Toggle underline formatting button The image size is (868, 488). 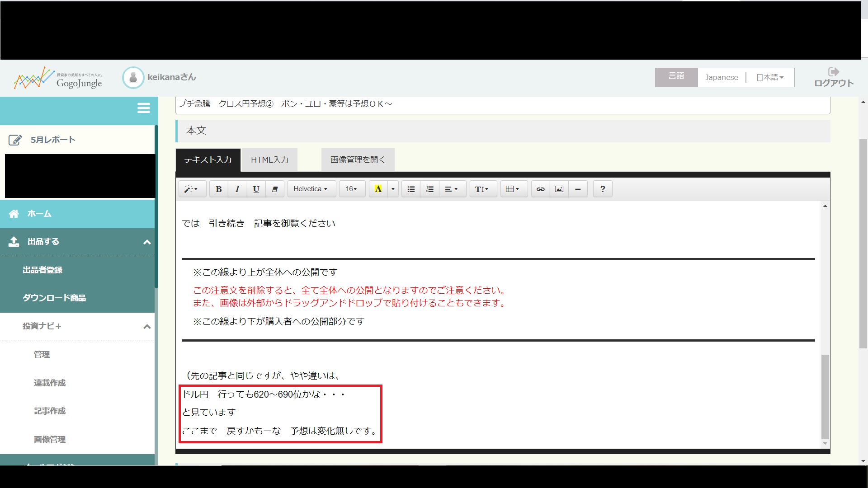(256, 189)
